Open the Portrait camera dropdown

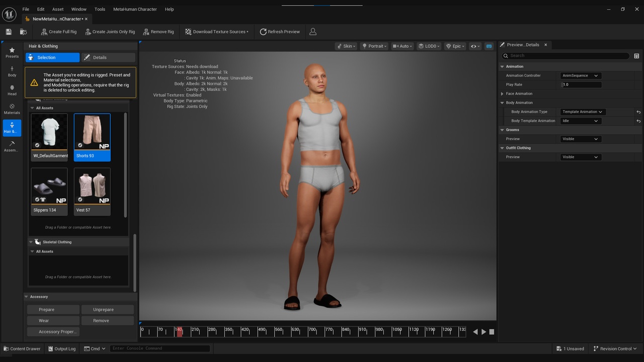pyautogui.click(x=375, y=46)
